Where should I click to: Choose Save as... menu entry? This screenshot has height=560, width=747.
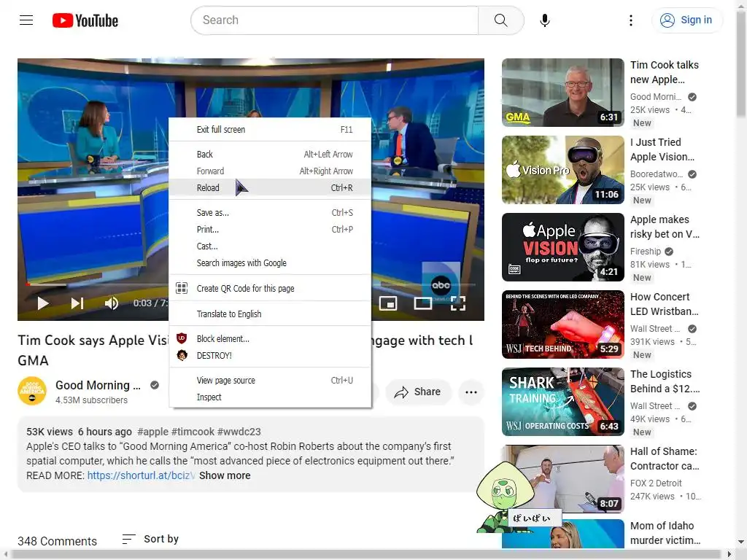270,213
